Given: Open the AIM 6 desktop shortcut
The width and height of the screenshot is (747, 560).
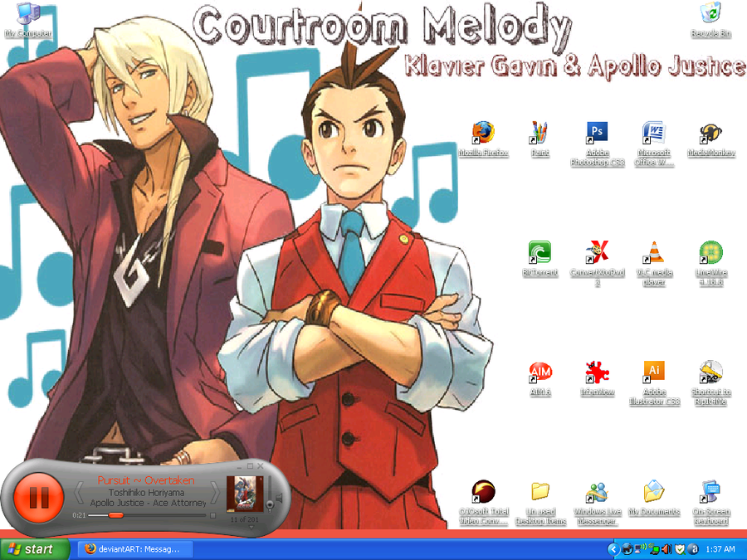Looking at the screenshot, I should click(x=540, y=379).
